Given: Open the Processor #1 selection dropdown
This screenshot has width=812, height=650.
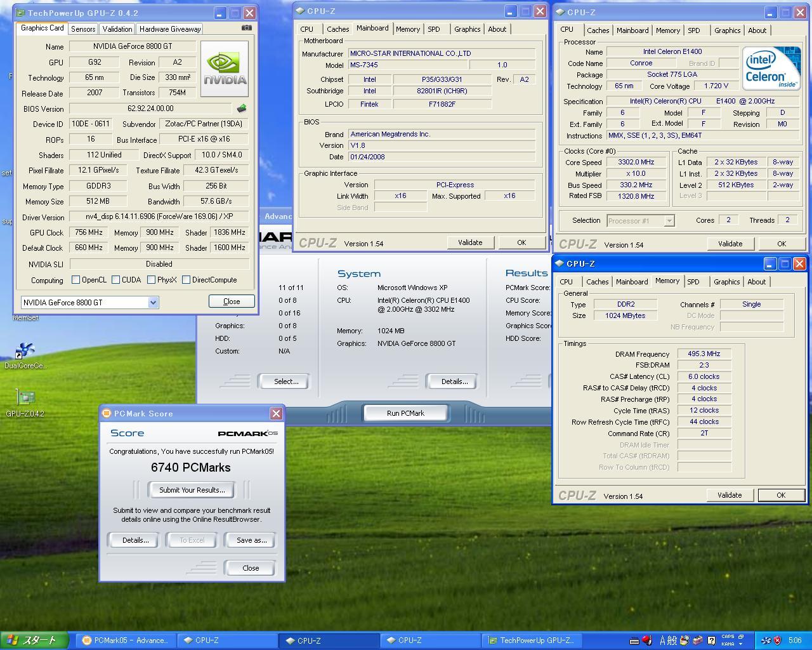Looking at the screenshot, I should pos(669,221).
